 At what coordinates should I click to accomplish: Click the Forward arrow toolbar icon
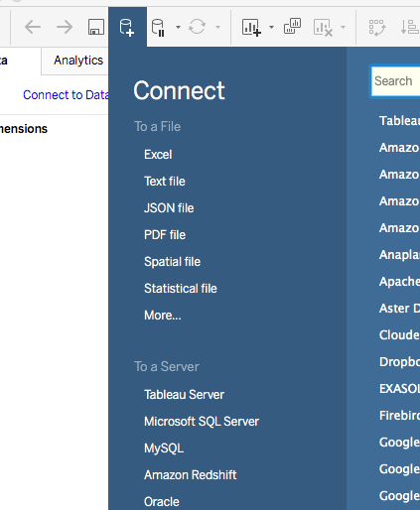coord(65,27)
